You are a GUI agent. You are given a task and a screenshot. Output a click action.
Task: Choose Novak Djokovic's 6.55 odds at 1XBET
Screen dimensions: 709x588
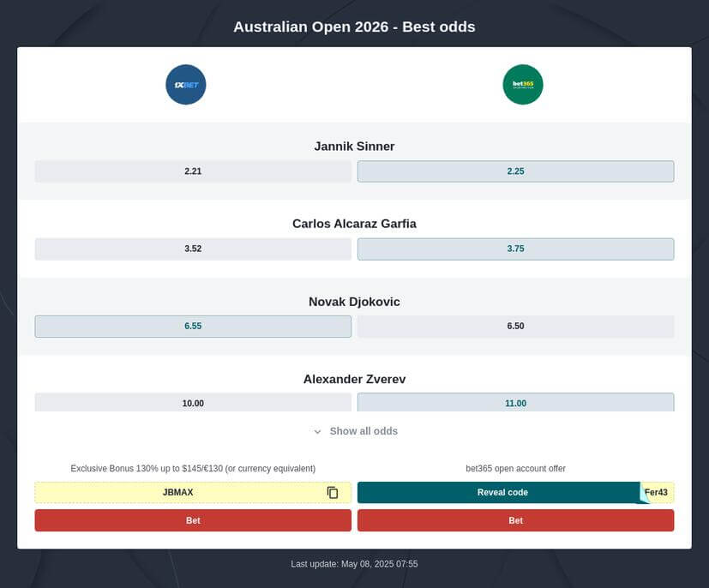pos(193,326)
